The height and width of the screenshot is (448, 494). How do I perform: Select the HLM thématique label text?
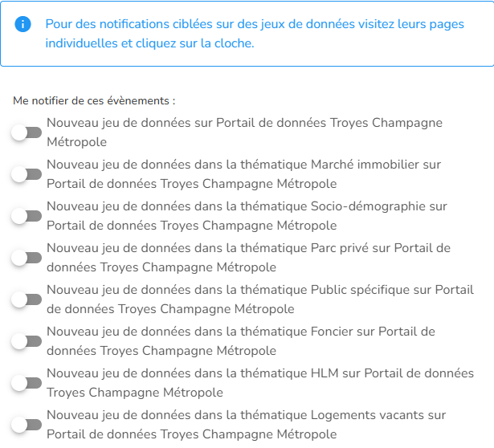pos(260,383)
